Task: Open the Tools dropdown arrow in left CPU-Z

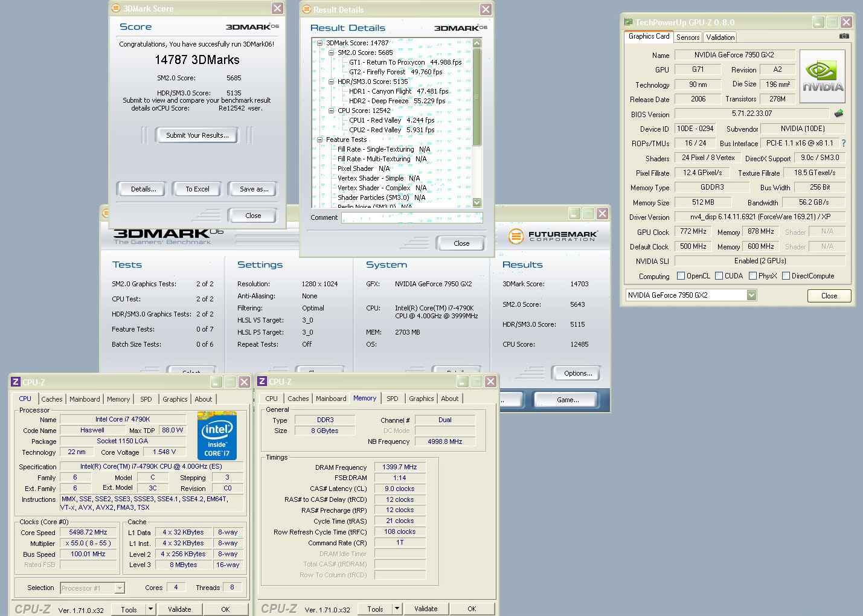Action: click(150, 609)
